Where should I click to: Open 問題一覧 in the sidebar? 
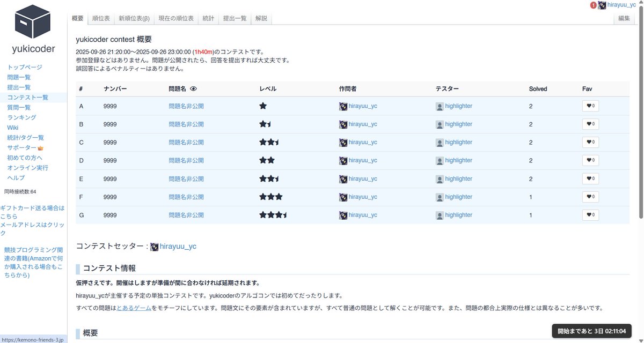coord(19,77)
